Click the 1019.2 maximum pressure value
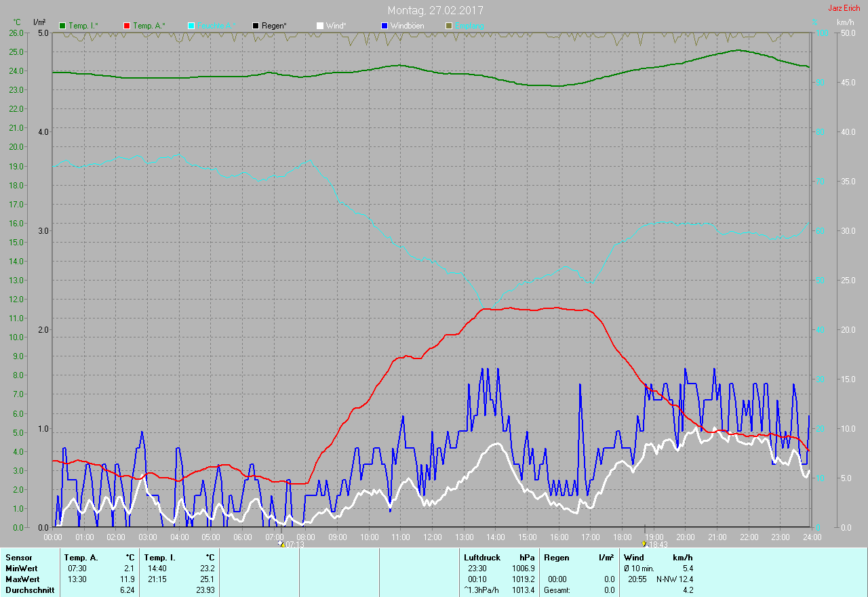The height and width of the screenshot is (597, 868). [x=523, y=579]
